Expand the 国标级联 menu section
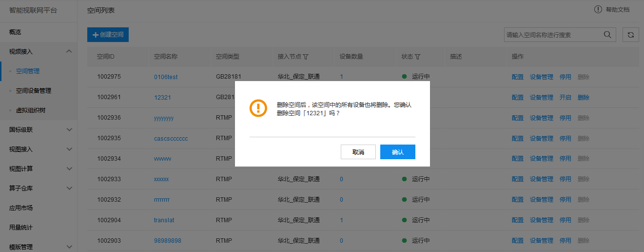This screenshot has height=252, width=644. tap(69, 129)
